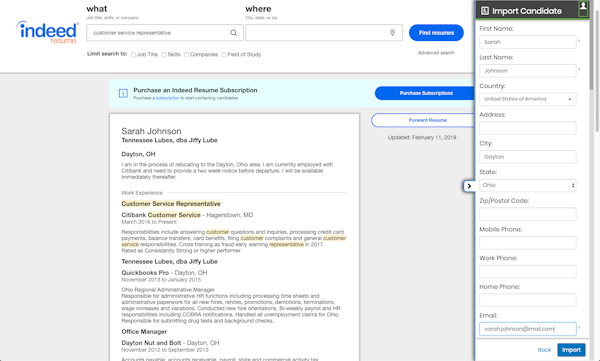
Task: Click the Address input field
Action: click(x=528, y=128)
